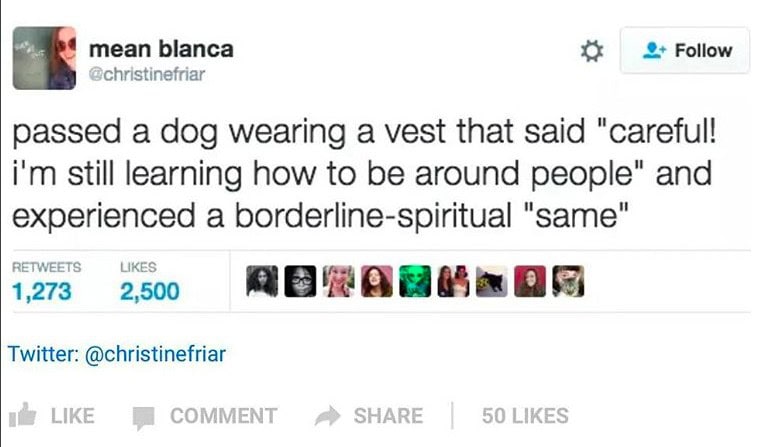Click the gear settings icon
The height and width of the screenshot is (447, 771).
[592, 51]
